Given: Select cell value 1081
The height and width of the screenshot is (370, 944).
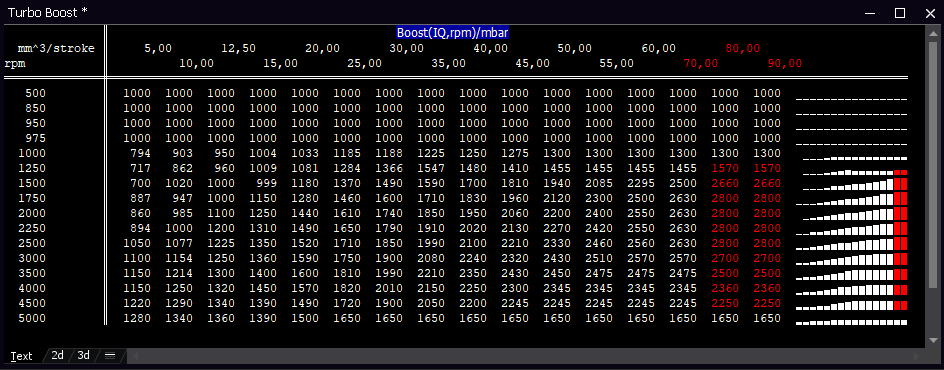Looking at the screenshot, I should tap(305, 168).
